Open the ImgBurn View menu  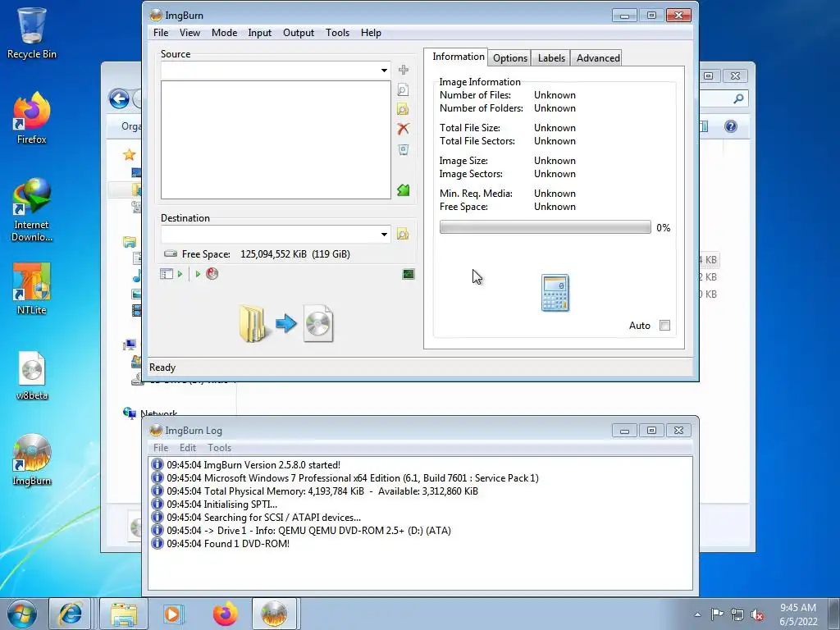tap(189, 33)
